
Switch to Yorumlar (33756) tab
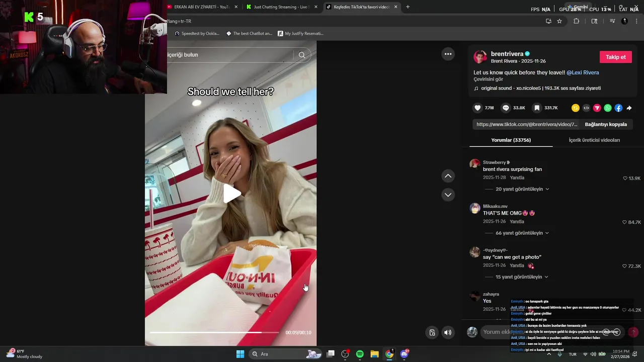(511, 140)
